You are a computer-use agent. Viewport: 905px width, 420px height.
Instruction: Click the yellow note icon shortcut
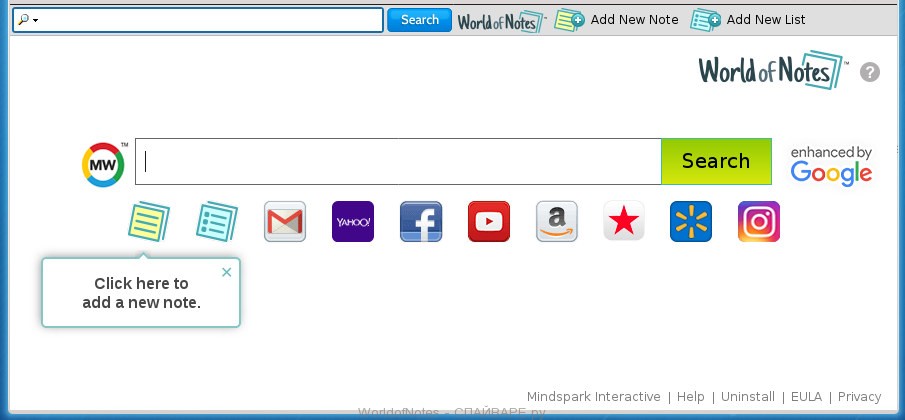[149, 222]
